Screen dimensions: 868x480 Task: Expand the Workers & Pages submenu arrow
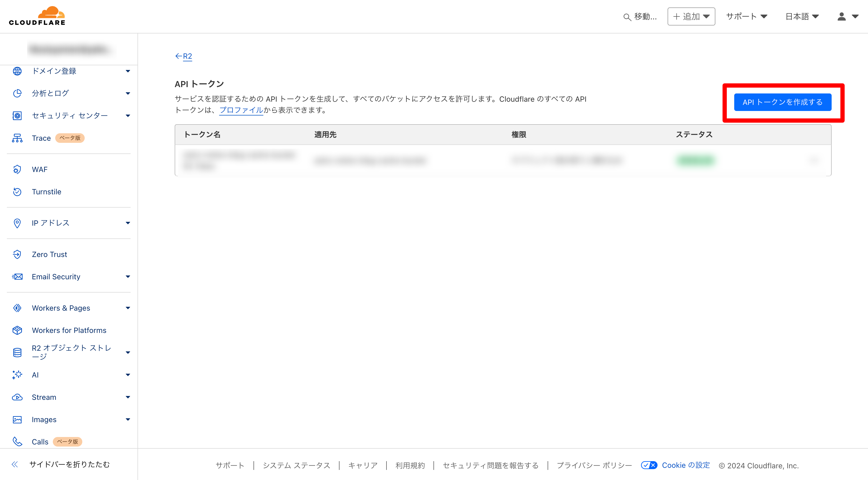point(128,308)
